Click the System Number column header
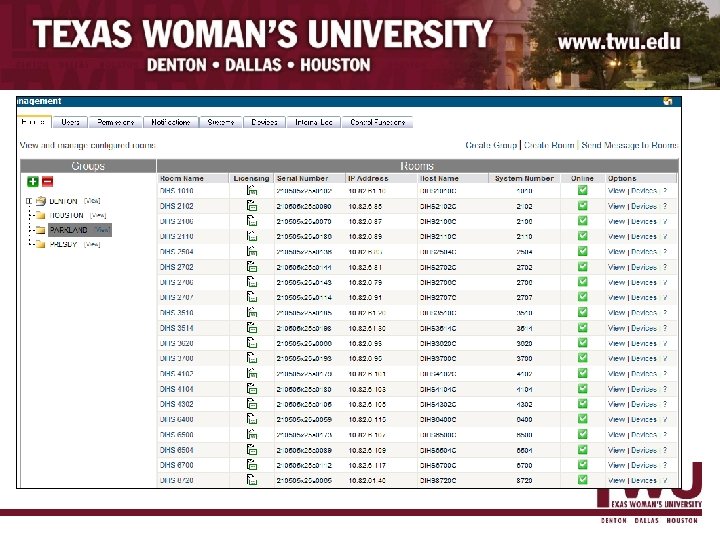The image size is (720, 540). click(524, 178)
